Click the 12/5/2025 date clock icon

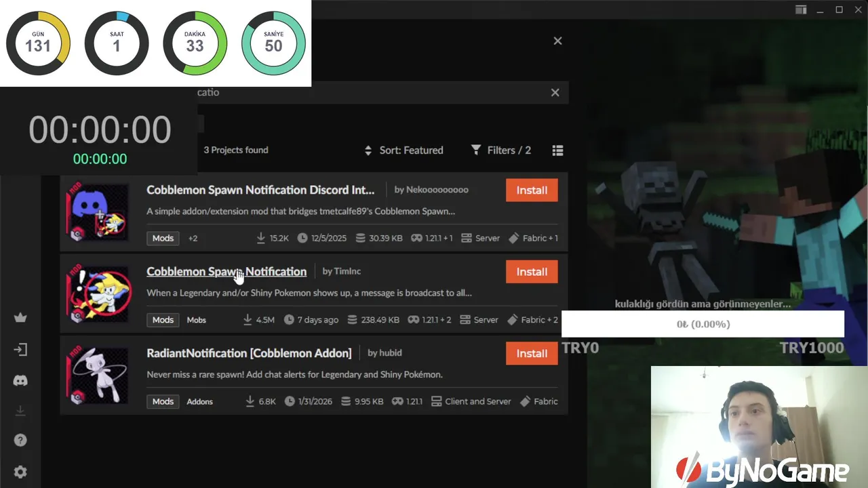click(302, 238)
